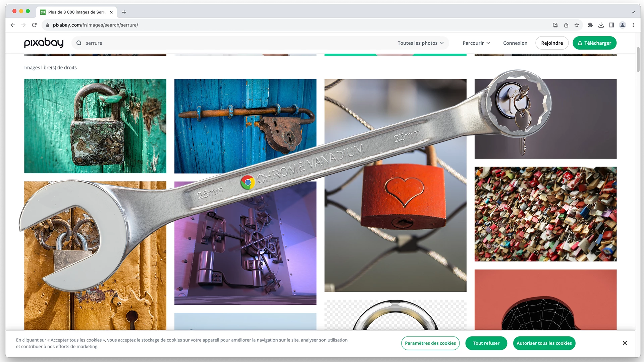This screenshot has height=362, width=644.
Task: Click the share page icon
Action: (x=566, y=25)
